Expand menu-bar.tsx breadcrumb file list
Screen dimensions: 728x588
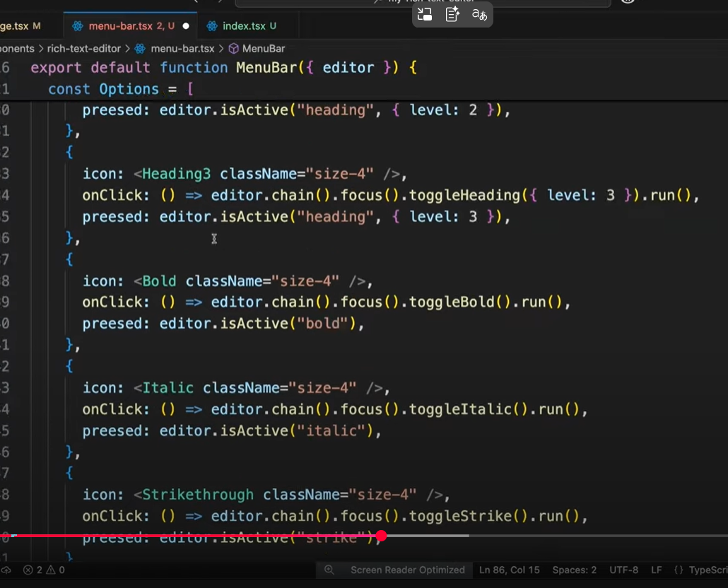[182, 49]
